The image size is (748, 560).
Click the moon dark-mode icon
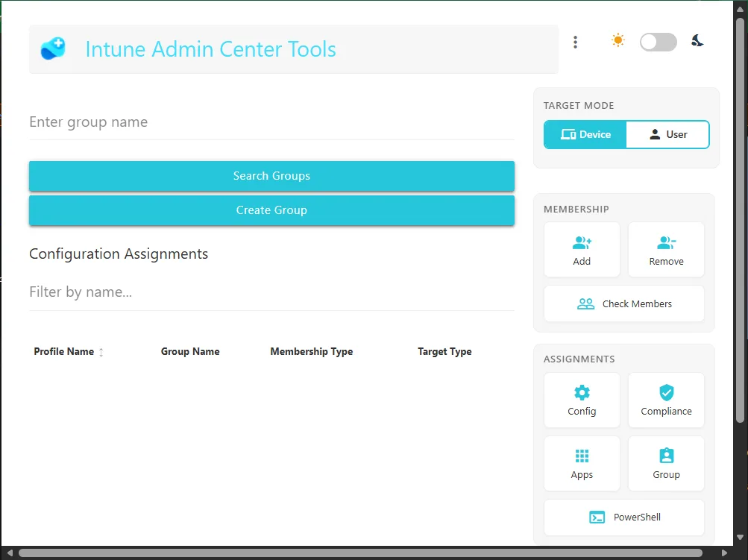pyautogui.click(x=697, y=40)
